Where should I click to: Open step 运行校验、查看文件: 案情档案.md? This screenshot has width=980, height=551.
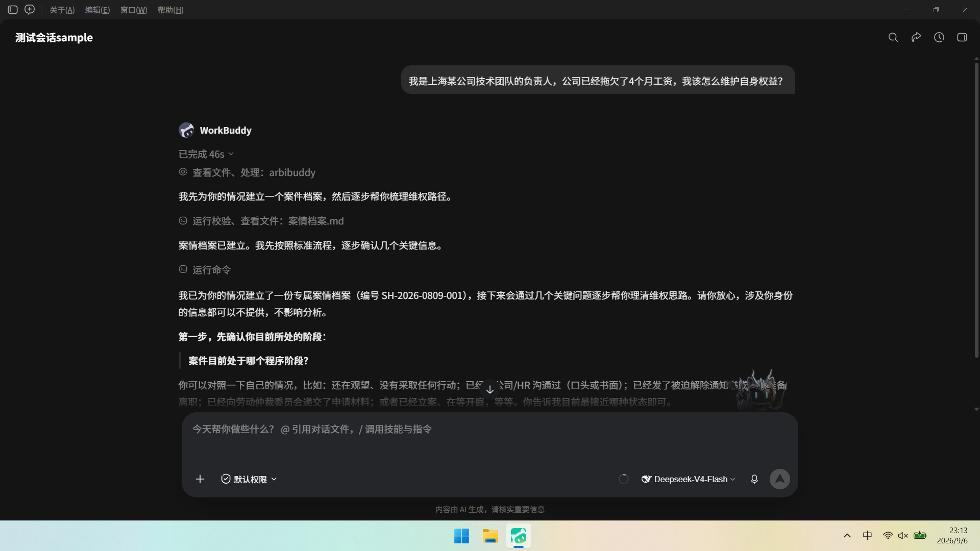point(261,221)
